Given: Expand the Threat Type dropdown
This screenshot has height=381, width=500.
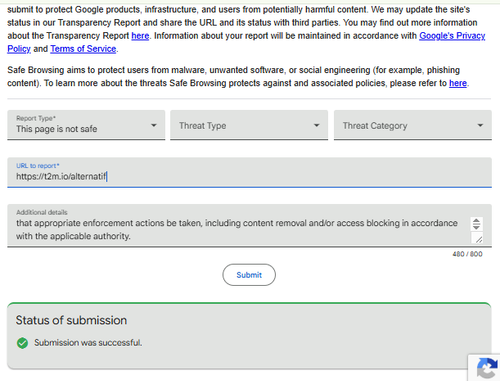Looking at the screenshot, I should click(x=249, y=125).
